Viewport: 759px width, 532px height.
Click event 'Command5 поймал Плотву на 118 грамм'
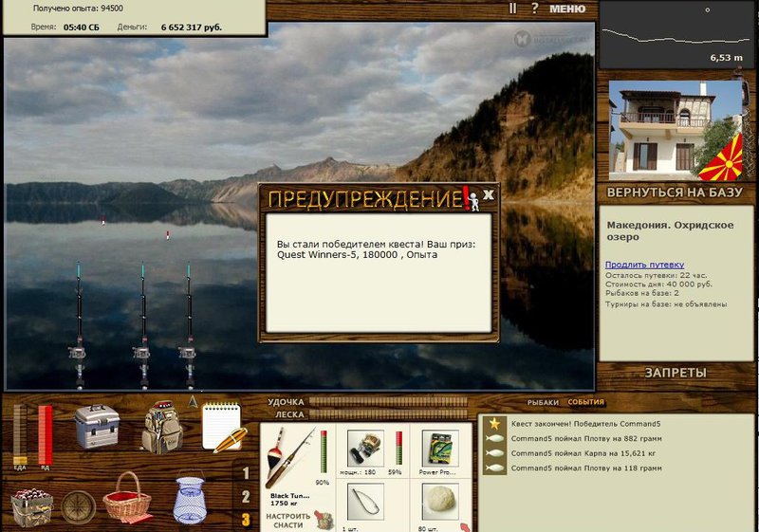(x=586, y=468)
